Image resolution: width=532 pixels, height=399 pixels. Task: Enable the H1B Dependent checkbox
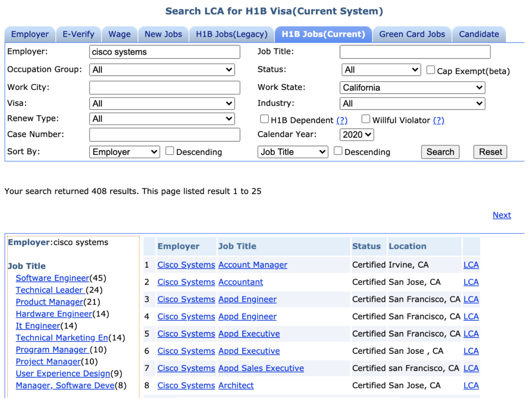(264, 119)
